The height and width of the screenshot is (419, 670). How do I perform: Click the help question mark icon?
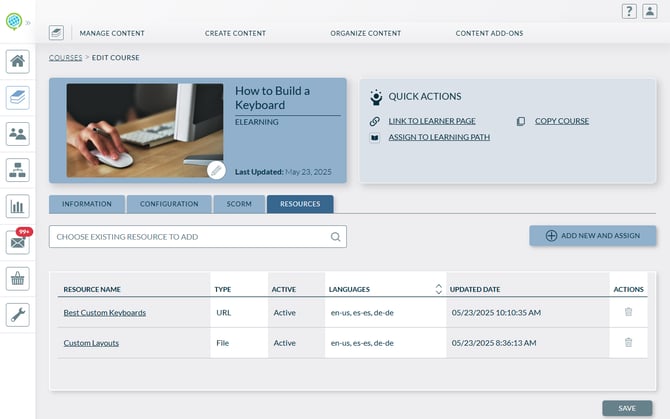(x=629, y=11)
